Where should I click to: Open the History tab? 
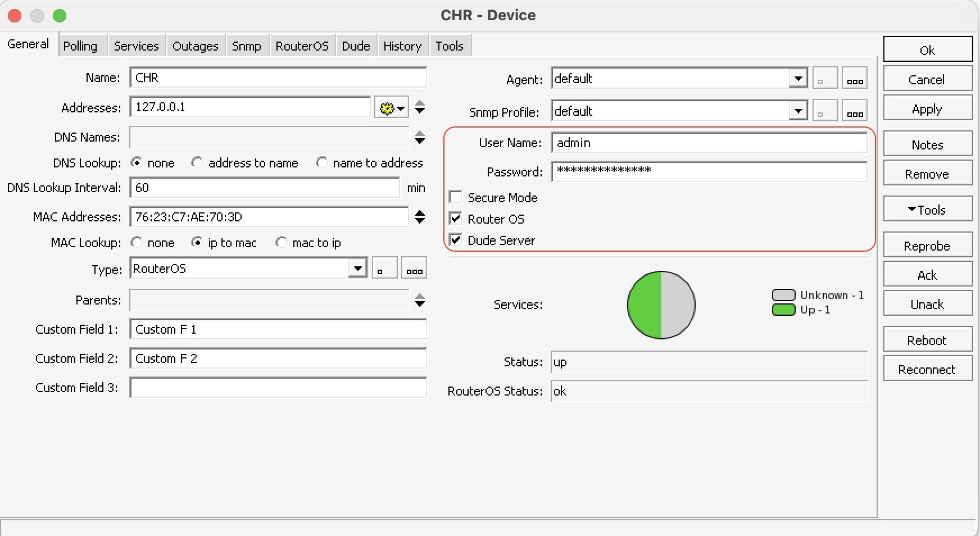[402, 45]
